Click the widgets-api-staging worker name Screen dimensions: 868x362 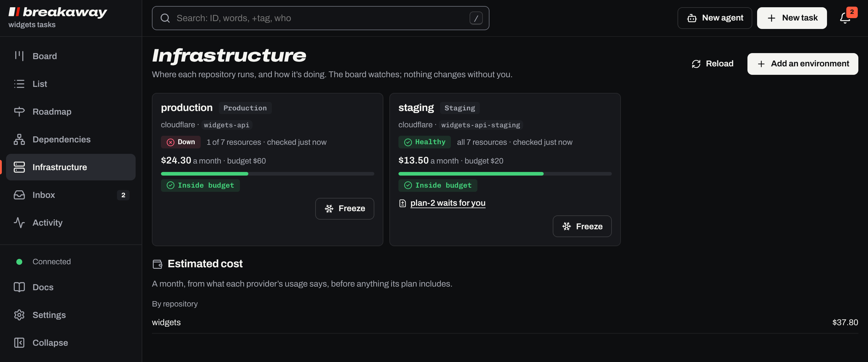coord(480,125)
